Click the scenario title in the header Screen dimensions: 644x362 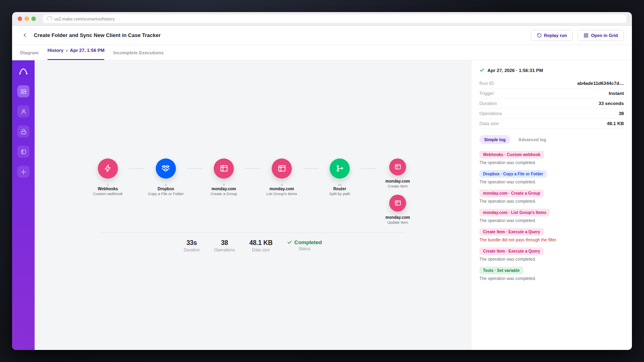pyautogui.click(x=97, y=35)
